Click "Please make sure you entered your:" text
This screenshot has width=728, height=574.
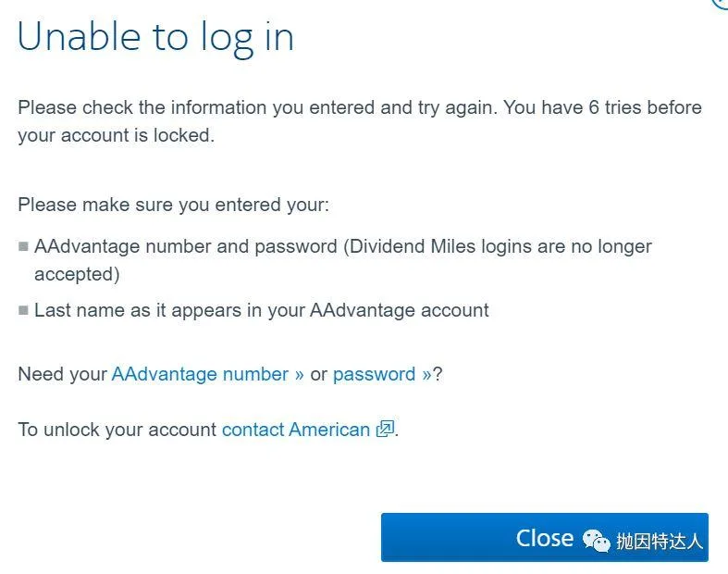[x=173, y=205]
